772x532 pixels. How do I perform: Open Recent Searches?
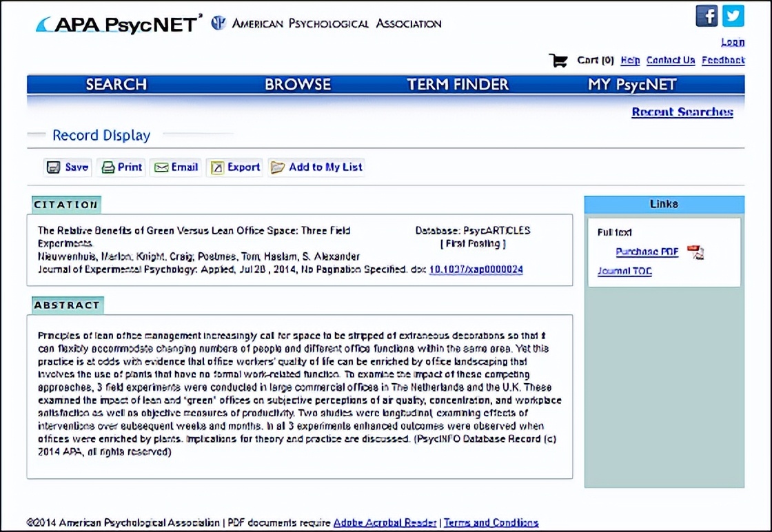[682, 112]
